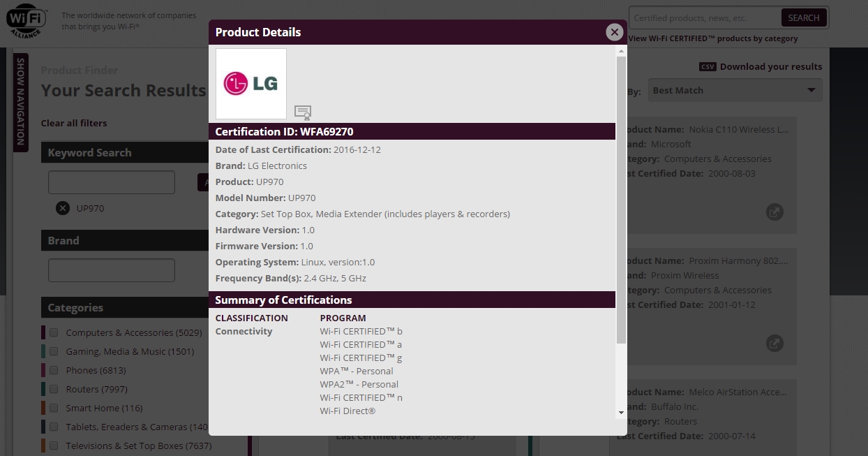Select Wi-Fi CERTIFIED b program entry

361,331
